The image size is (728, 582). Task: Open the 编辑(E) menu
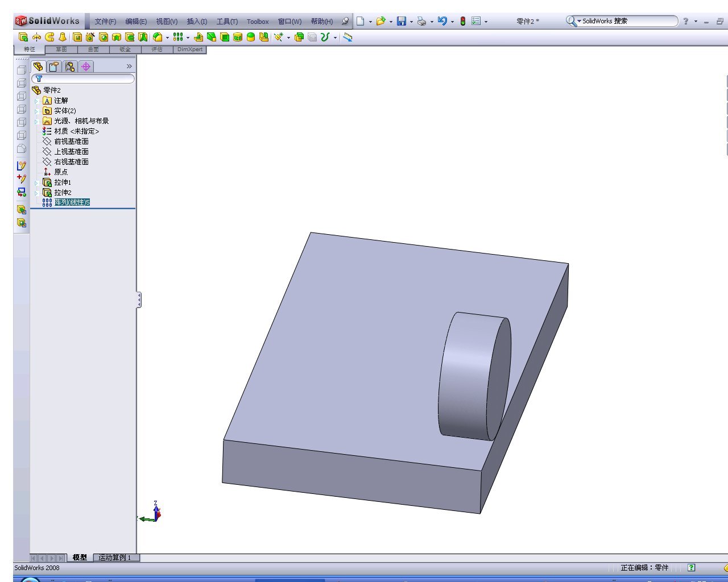tap(136, 22)
